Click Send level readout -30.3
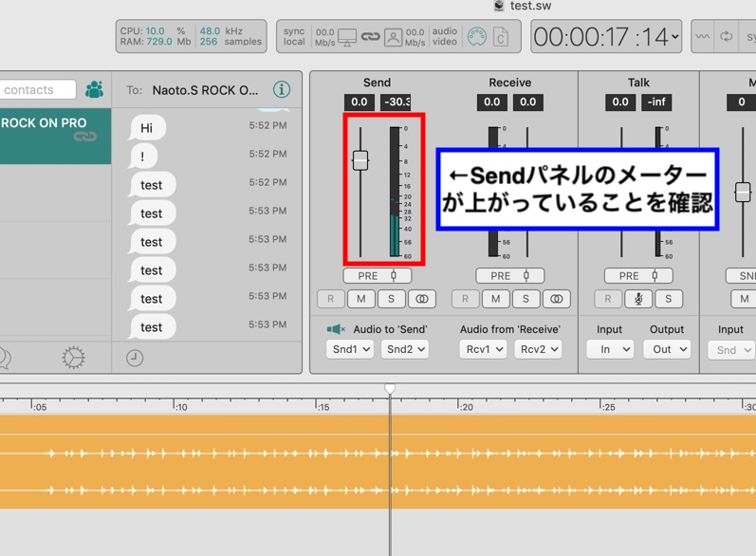The height and width of the screenshot is (556, 756). click(396, 102)
